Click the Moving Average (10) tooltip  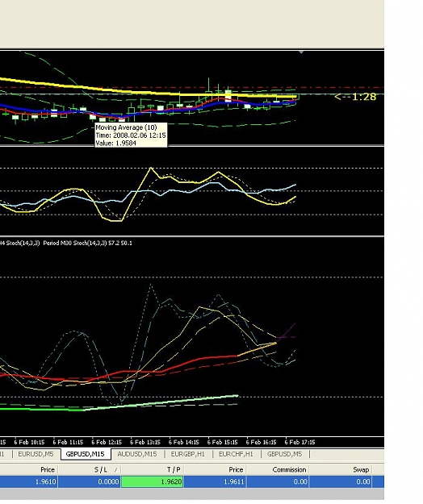[131, 135]
